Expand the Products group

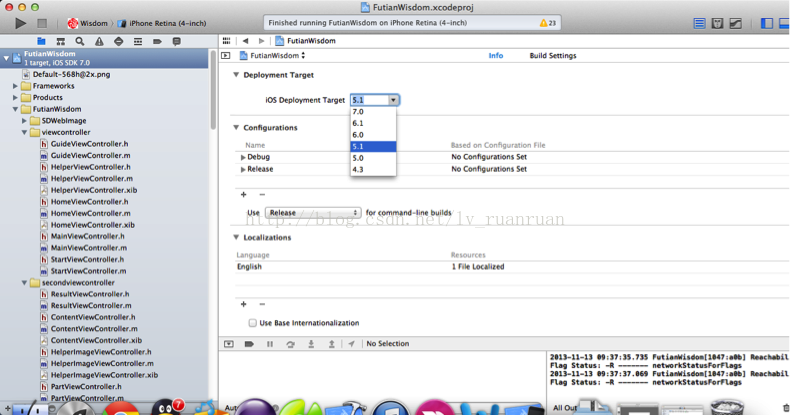pyautogui.click(x=15, y=98)
